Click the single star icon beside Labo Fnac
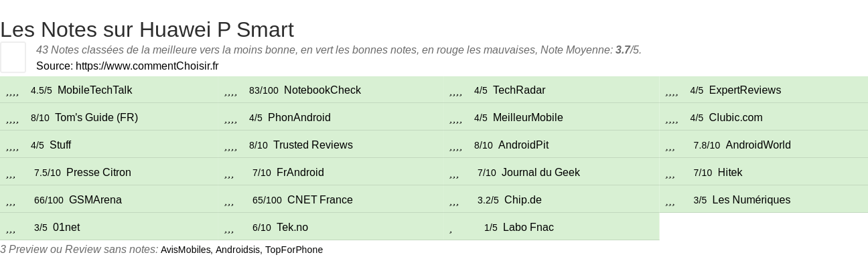The image size is (868, 257). click(x=451, y=228)
